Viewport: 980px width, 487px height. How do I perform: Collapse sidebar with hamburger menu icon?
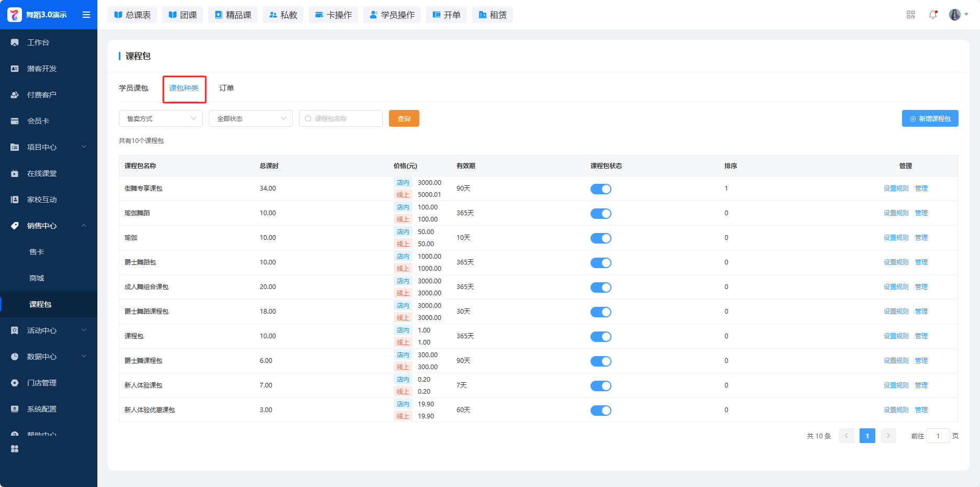point(86,15)
